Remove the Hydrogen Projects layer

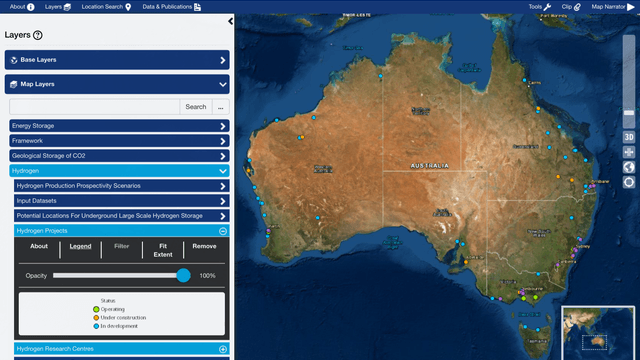click(204, 246)
